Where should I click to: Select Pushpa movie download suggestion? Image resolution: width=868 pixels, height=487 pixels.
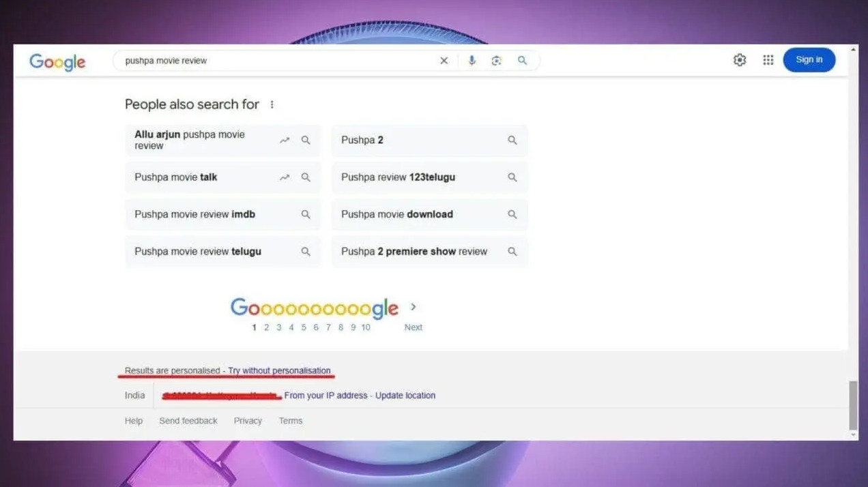coord(429,214)
